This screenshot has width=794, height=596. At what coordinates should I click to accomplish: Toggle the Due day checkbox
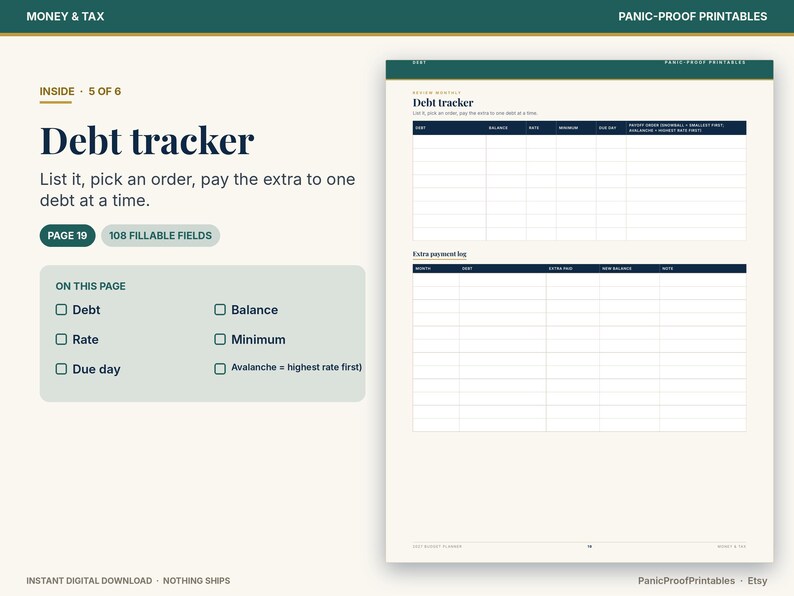[61, 369]
